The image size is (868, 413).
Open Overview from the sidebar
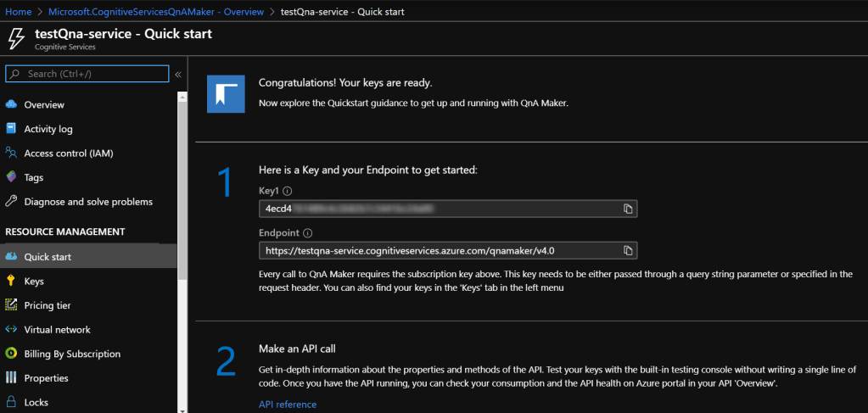(x=44, y=105)
